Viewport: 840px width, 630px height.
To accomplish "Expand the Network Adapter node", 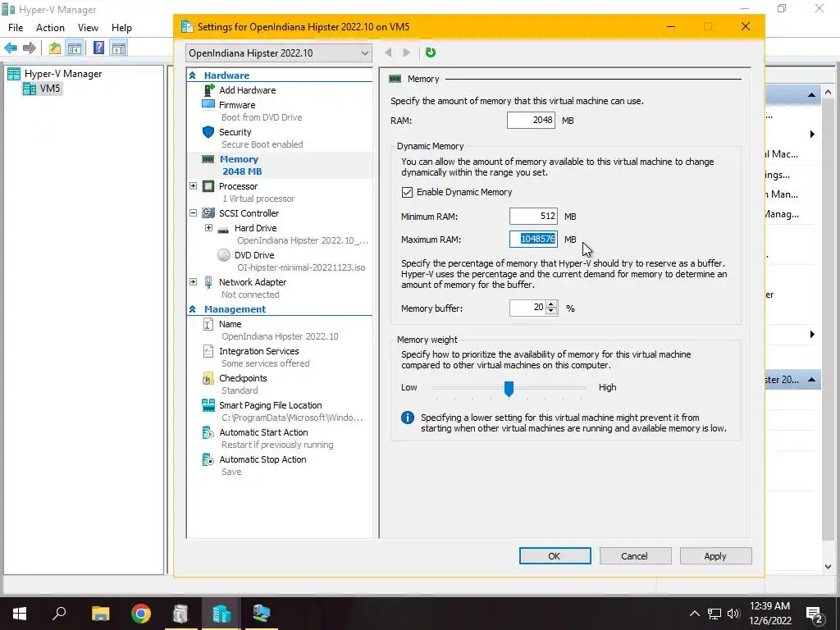I will (194, 282).
